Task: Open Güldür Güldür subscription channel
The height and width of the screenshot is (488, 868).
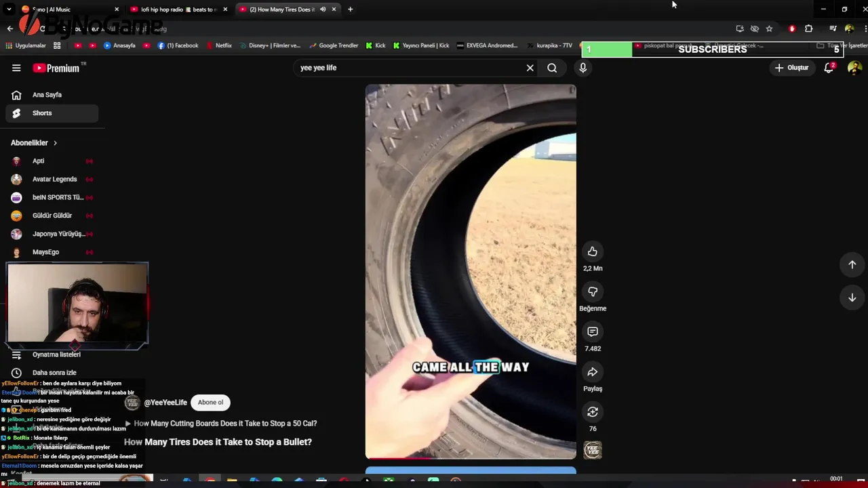Action: [52, 216]
